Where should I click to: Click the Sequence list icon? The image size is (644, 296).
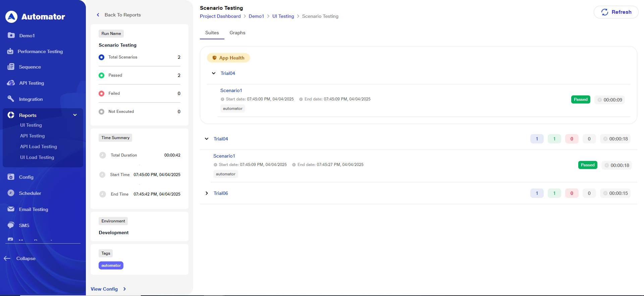pyautogui.click(x=11, y=67)
